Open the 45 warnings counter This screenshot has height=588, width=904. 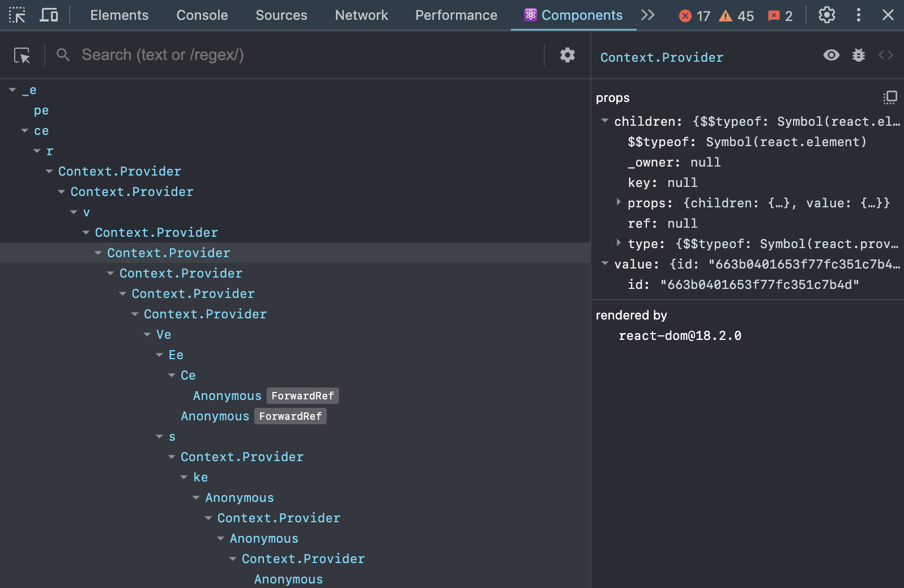(736, 16)
